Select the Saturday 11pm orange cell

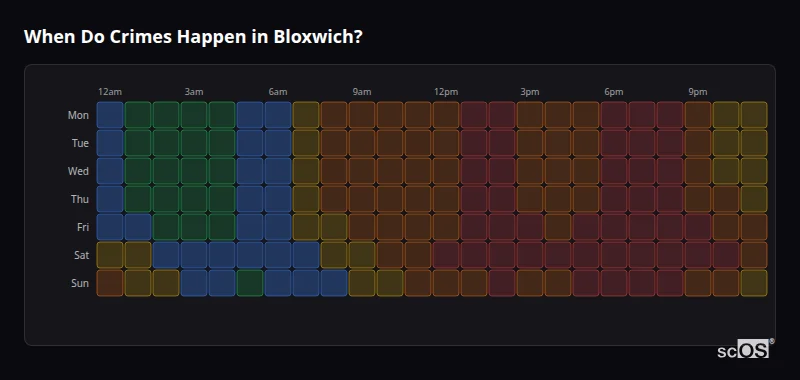(x=754, y=255)
